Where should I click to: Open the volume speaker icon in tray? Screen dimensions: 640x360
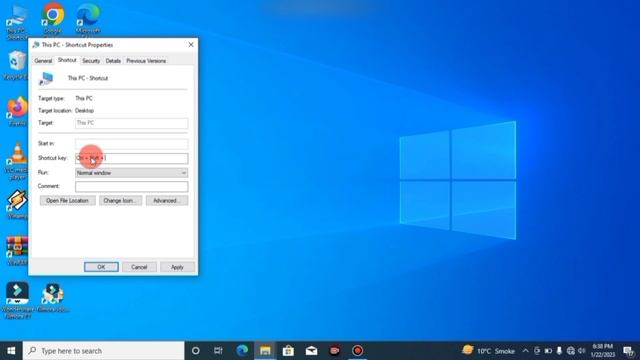582,351
